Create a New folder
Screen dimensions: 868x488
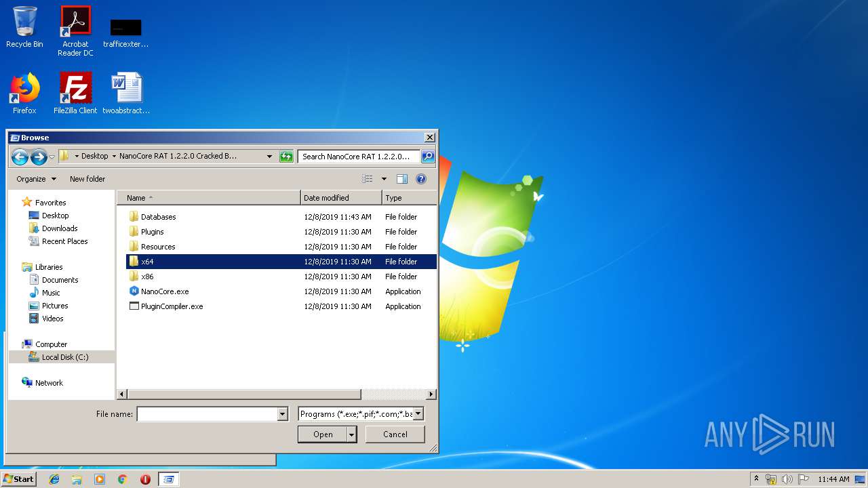87,179
